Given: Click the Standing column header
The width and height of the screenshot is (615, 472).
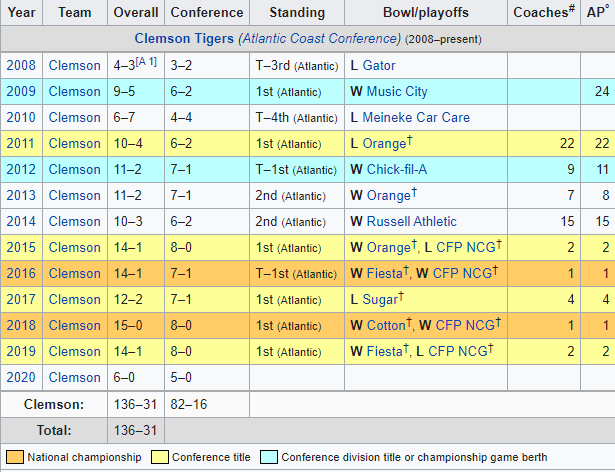Looking at the screenshot, I should point(297,13).
